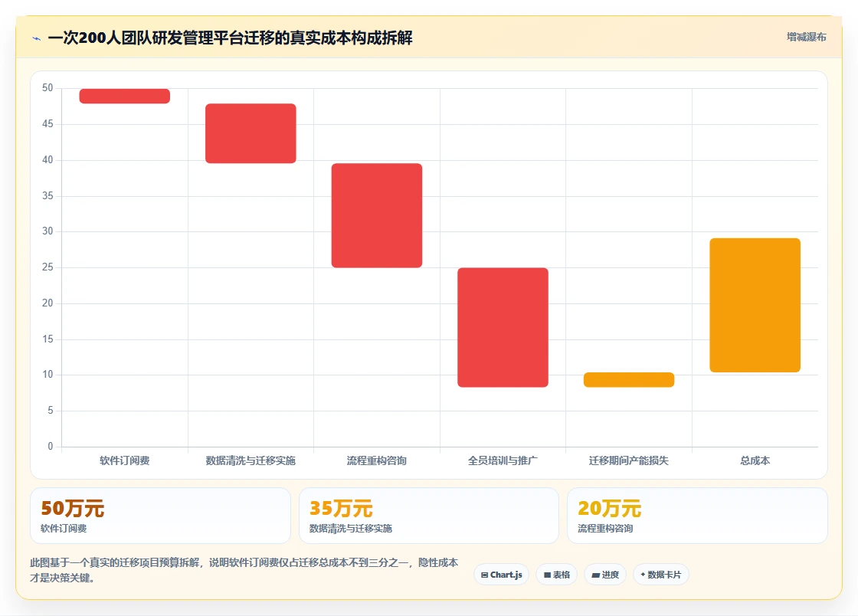
Task: Click the red 流程重构咨询 bar
Action: pyautogui.click(x=377, y=215)
